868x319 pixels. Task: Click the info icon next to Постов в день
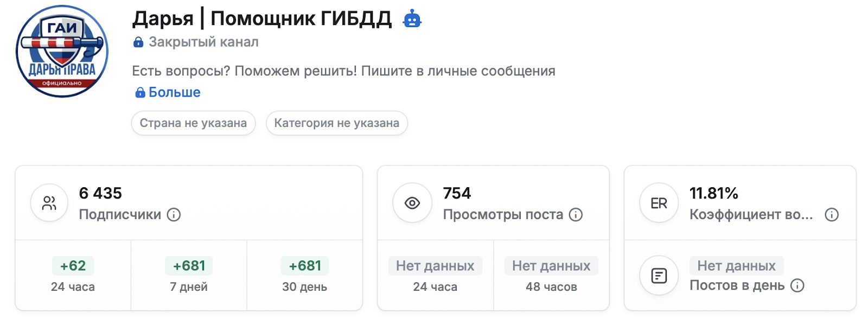pos(797,285)
